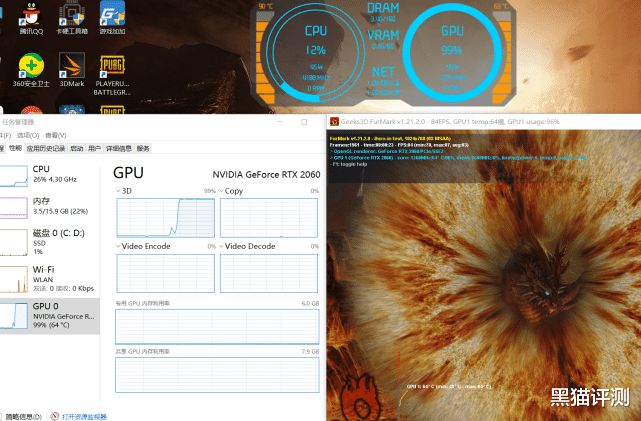Click the VRAM reading in the widget
This screenshot has height=421, width=641.
383,39
